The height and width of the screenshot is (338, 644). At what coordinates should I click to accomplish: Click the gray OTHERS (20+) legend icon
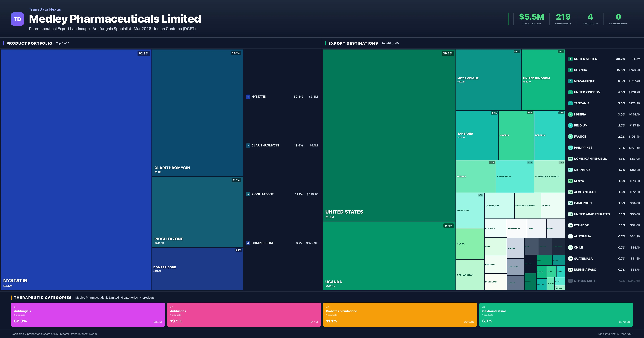coord(570,280)
